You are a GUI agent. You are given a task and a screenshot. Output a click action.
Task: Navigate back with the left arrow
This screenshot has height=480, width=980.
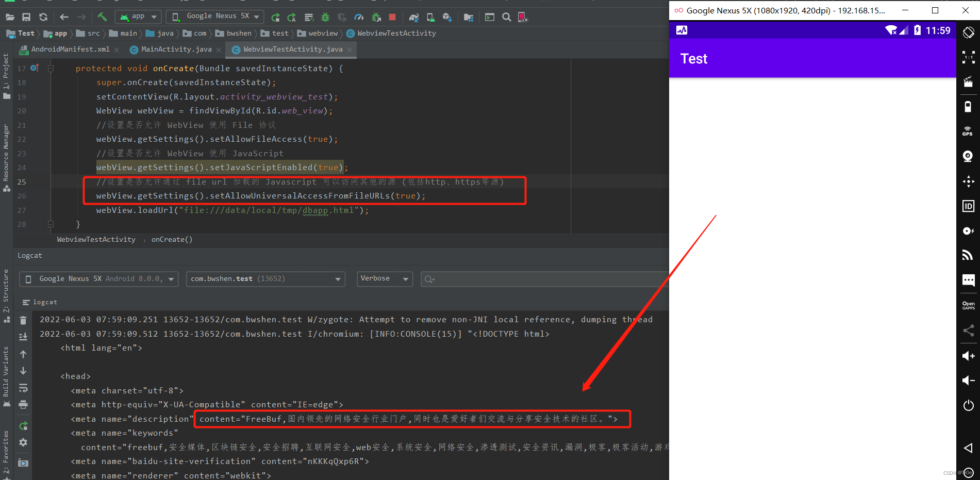[x=64, y=17]
